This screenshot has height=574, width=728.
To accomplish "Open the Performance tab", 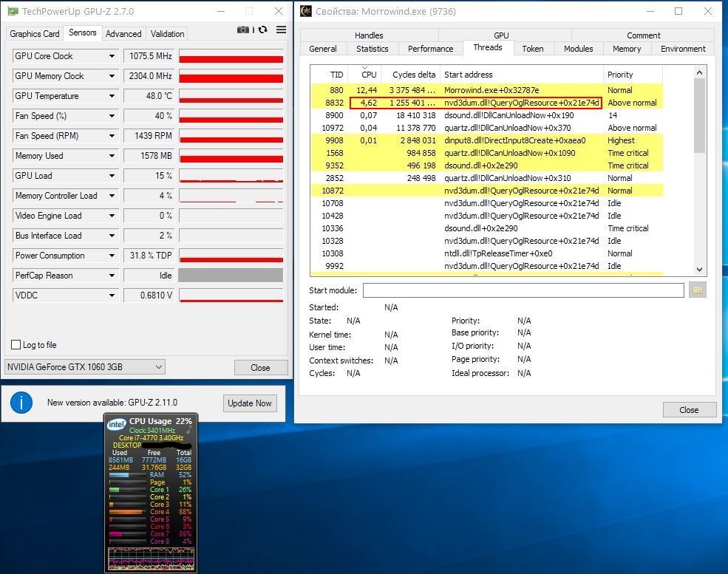I will click(430, 49).
